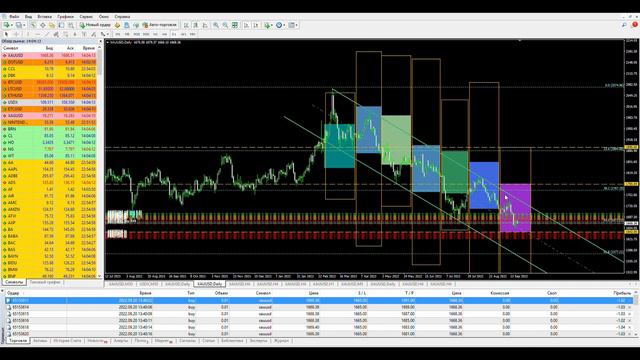Screen dimensions: 640x360
Task: Toggle the Авто-торговля button
Action: [x=160, y=25]
